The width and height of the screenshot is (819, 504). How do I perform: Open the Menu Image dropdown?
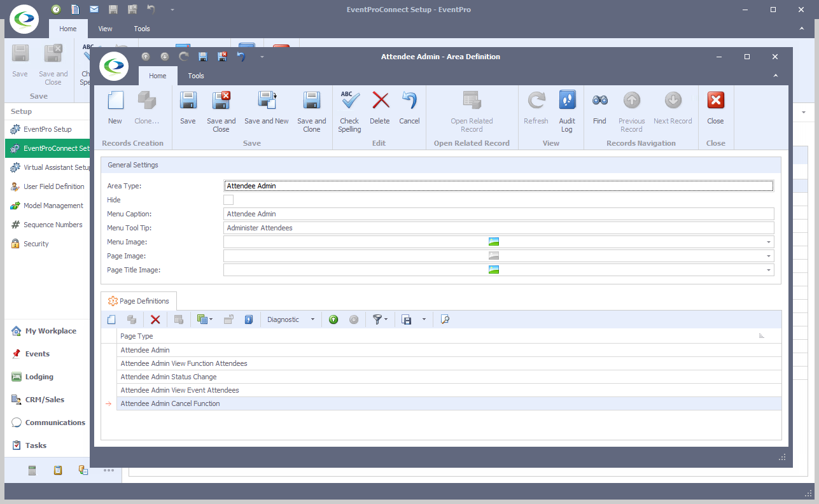(769, 242)
